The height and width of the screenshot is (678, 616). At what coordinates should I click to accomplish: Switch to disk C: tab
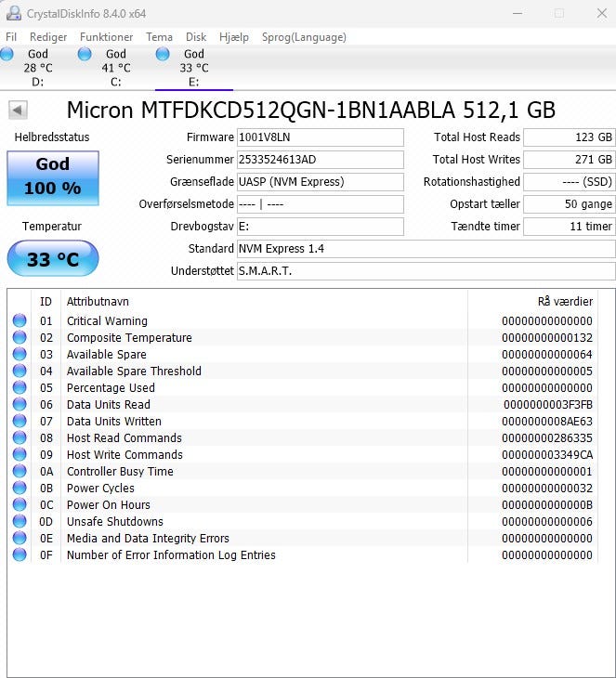[x=116, y=68]
